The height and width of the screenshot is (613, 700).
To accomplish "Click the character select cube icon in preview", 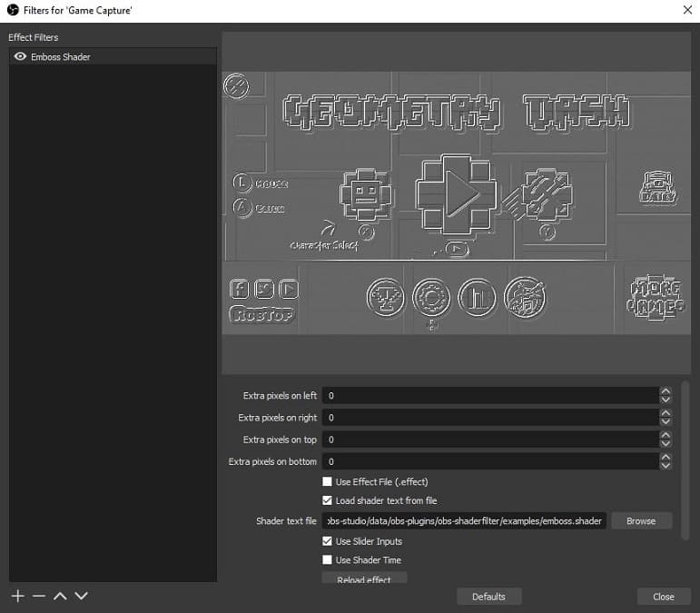I will [366, 194].
